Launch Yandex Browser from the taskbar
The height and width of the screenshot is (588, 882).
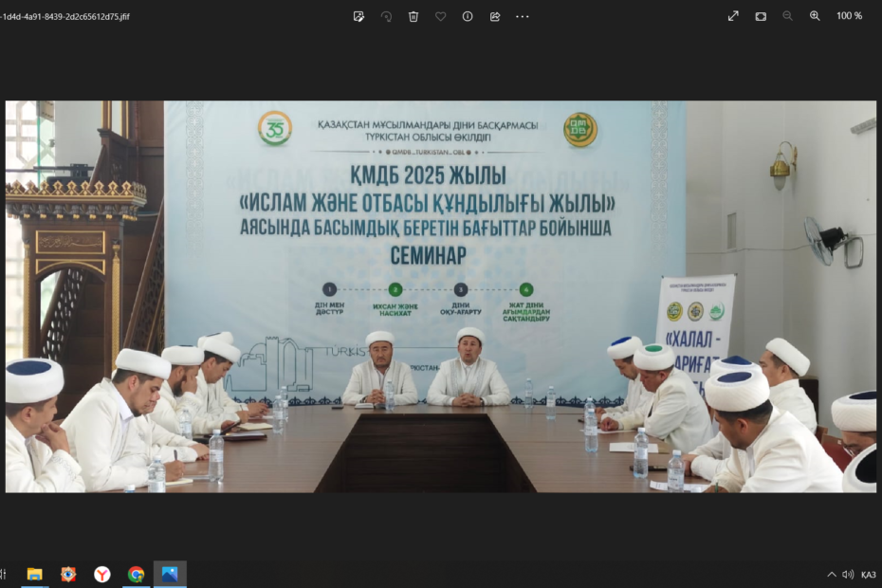pos(101,574)
